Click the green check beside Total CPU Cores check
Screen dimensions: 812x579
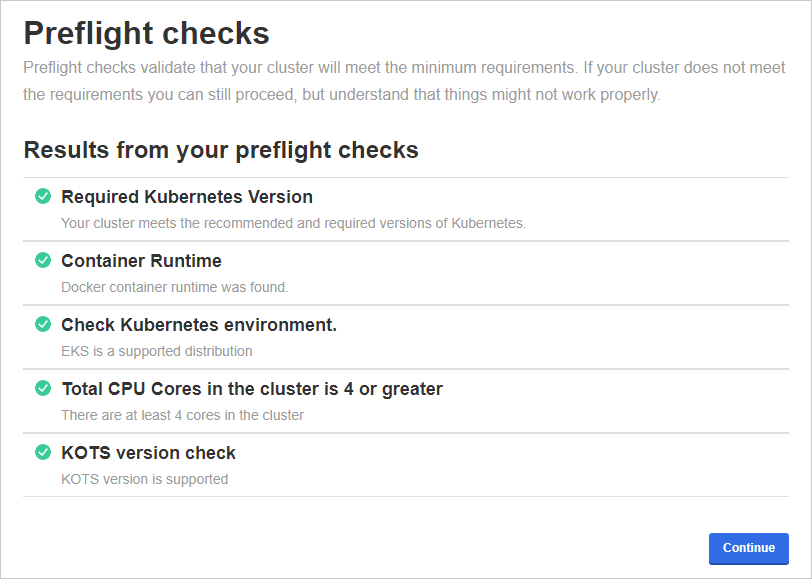pyautogui.click(x=42, y=388)
